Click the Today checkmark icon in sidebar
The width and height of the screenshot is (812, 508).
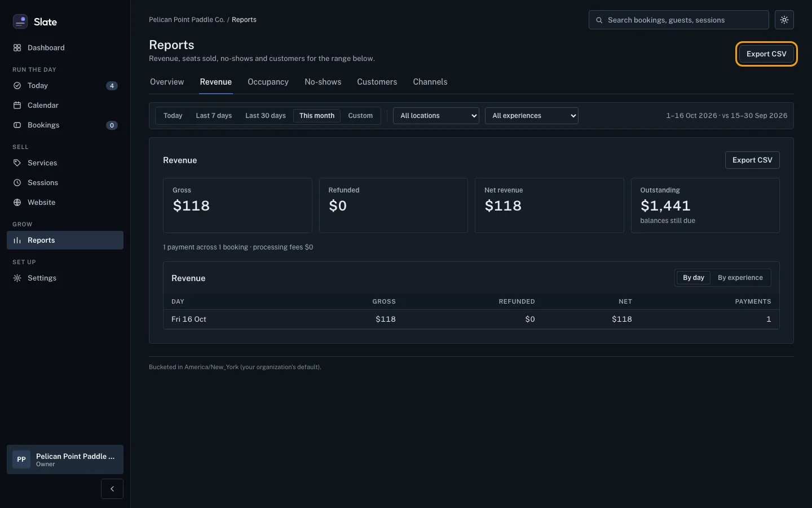pos(17,86)
